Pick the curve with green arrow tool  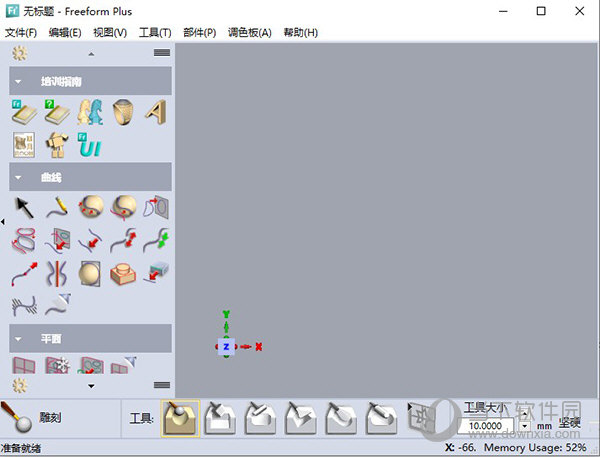156,241
